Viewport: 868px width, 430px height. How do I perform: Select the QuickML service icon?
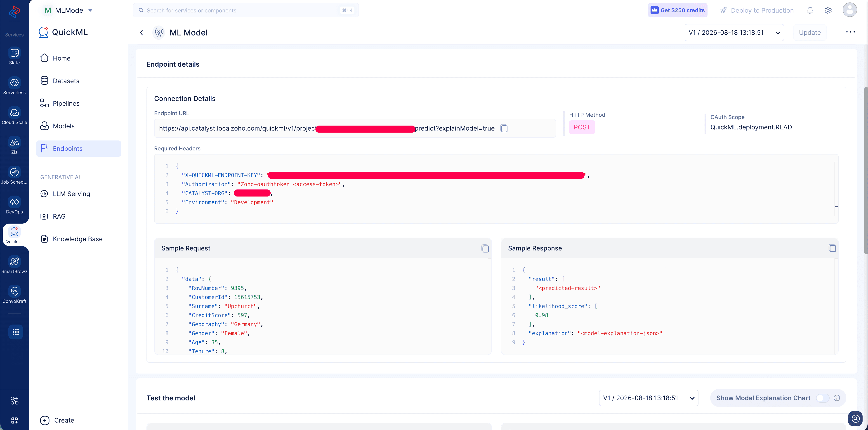pyautogui.click(x=14, y=235)
